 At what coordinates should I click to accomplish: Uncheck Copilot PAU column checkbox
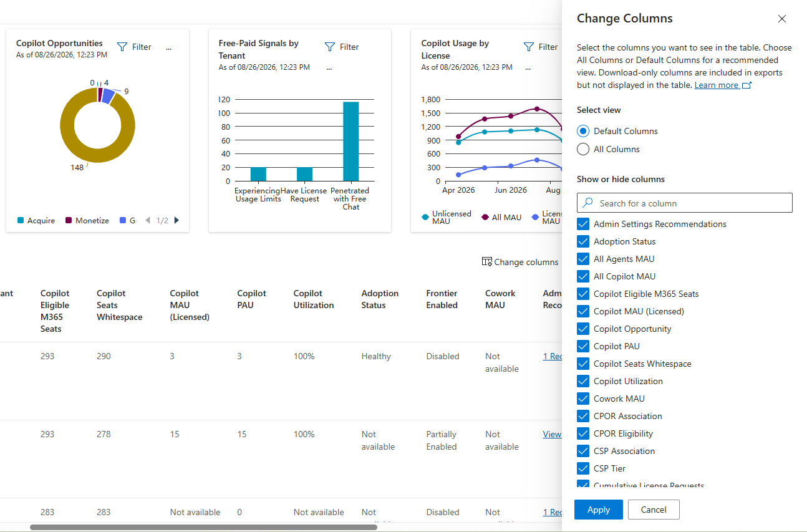[x=583, y=346]
